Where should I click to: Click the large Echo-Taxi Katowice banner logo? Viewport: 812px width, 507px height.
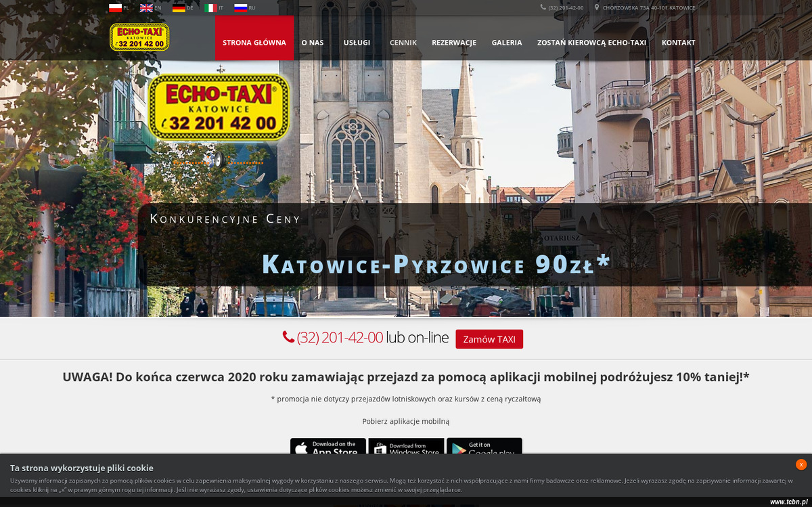[x=219, y=108]
